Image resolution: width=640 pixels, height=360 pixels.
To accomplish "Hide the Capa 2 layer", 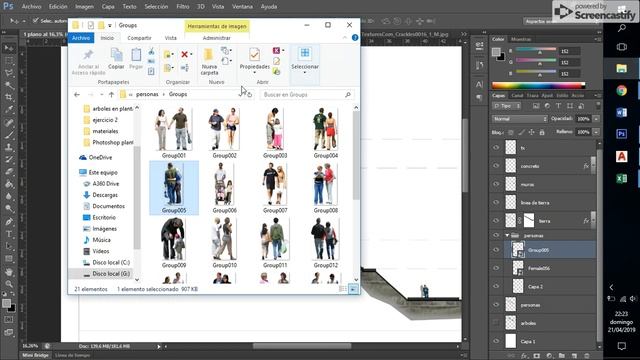I will [x=496, y=286].
